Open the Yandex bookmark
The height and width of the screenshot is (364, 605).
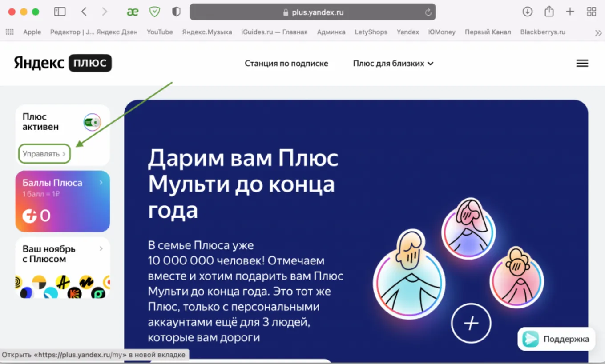pyautogui.click(x=408, y=32)
